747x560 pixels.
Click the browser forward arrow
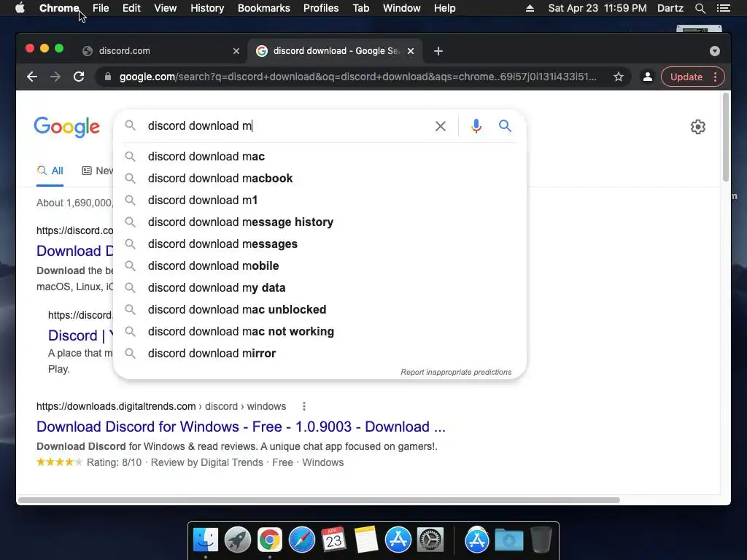point(55,77)
